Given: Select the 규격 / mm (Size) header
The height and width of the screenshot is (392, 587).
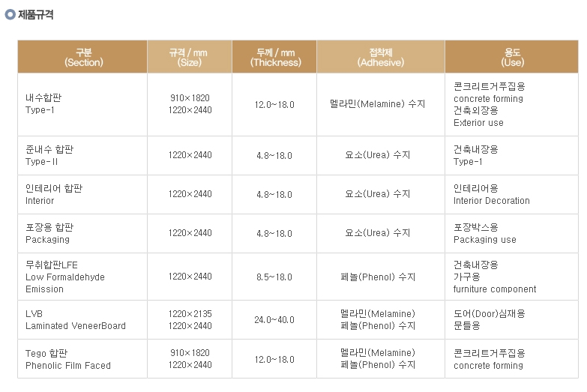Looking at the screenshot, I should click(190, 56).
